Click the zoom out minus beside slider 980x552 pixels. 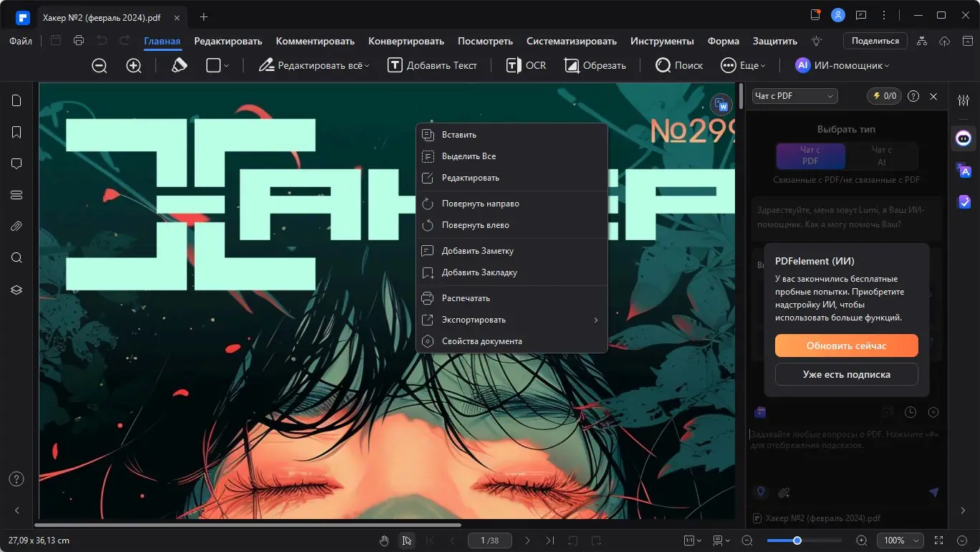(x=747, y=541)
